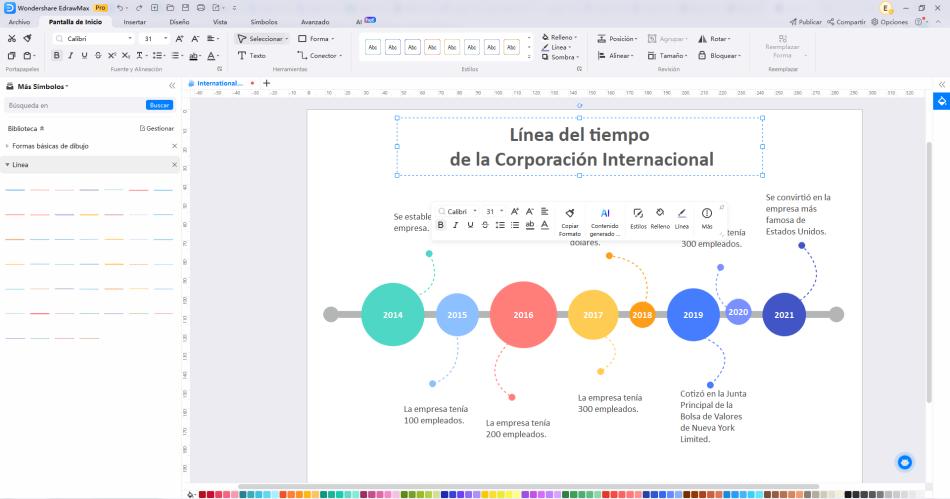Click the print icon in quick access bar

(201, 7)
